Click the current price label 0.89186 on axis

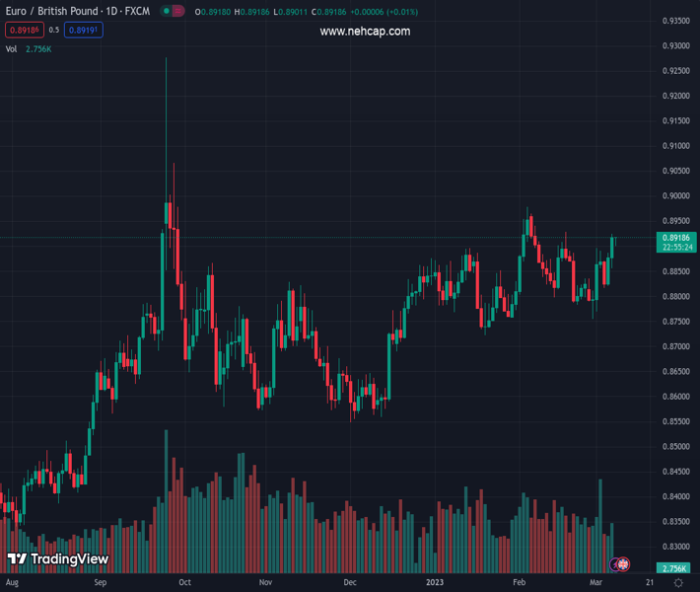click(676, 238)
